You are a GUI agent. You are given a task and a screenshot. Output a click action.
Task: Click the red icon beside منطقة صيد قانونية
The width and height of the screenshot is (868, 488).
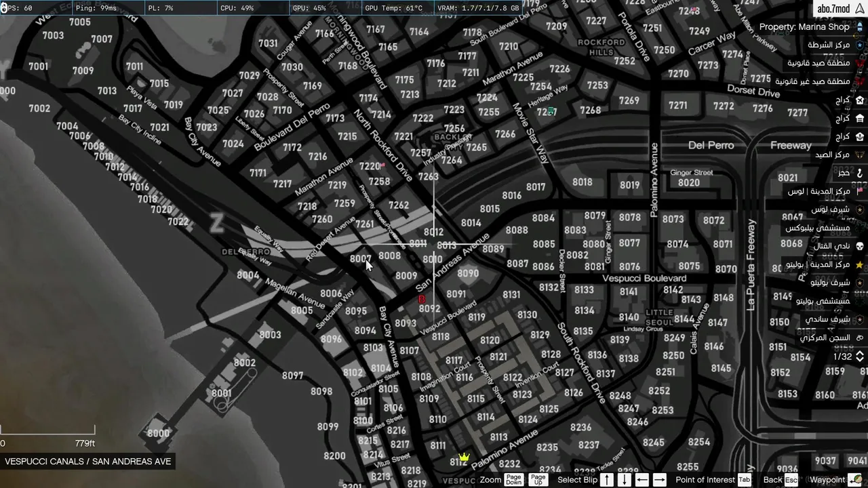pyautogui.click(x=860, y=63)
